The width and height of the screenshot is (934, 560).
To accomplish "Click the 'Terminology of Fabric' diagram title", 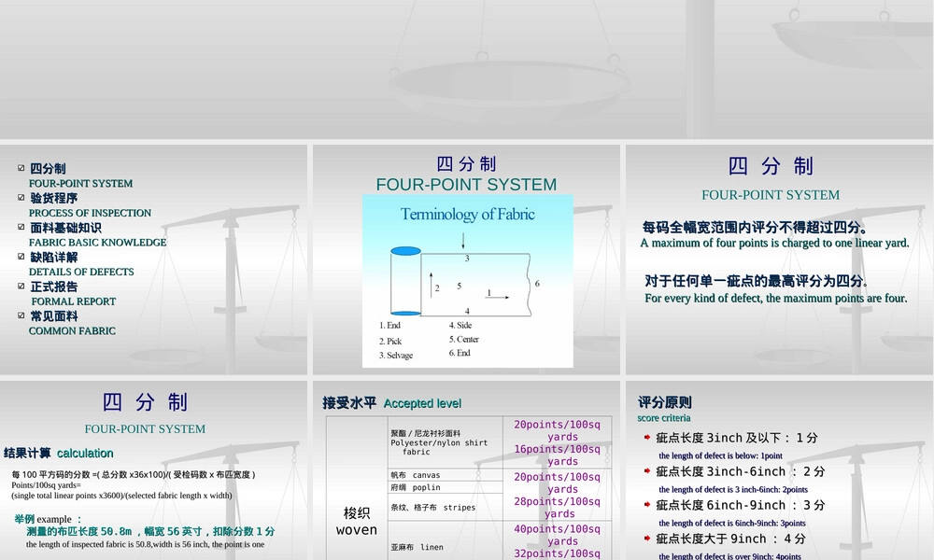I will tap(468, 215).
